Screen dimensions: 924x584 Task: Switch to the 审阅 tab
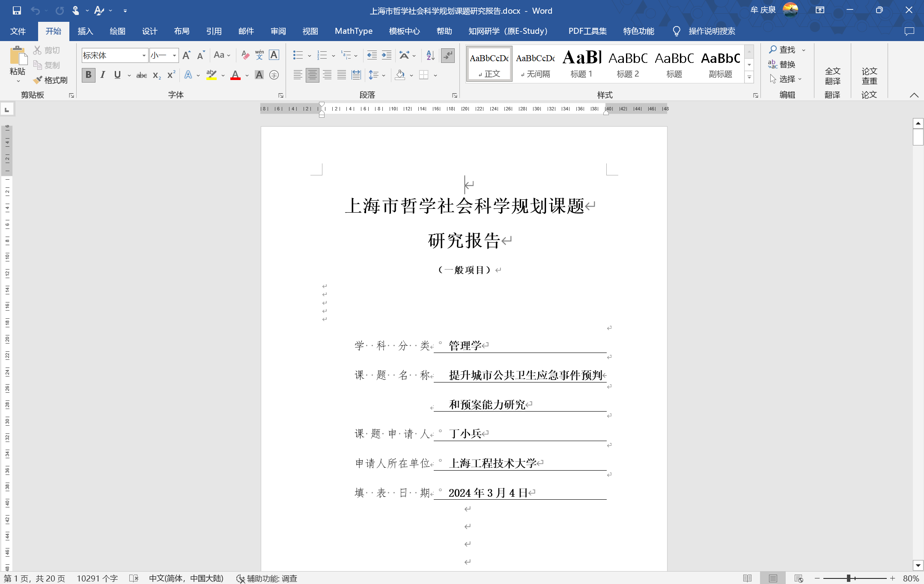coord(278,31)
